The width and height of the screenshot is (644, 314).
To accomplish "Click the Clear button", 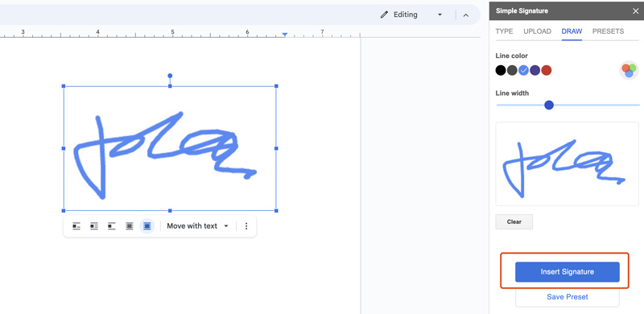I will 514,221.
